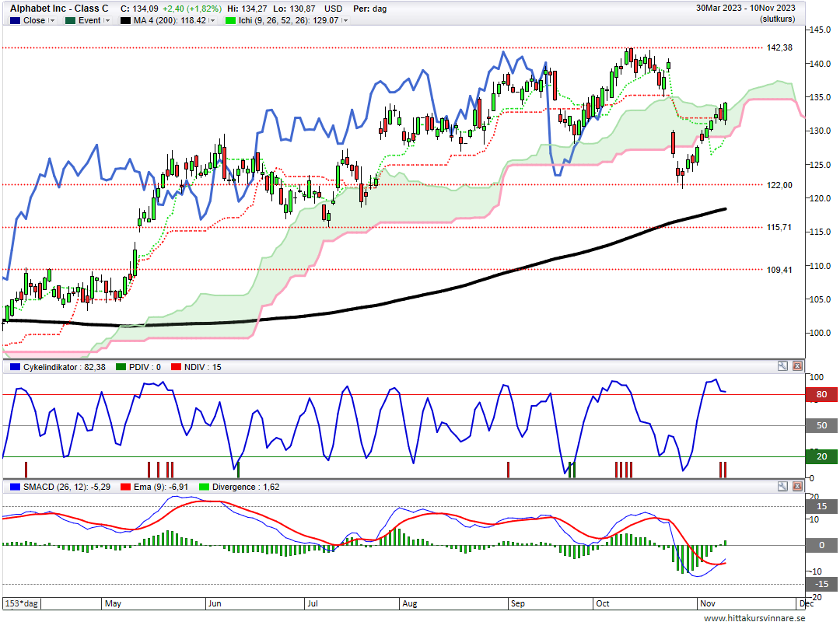
Task: Click the blue Cykelindikator legend swatch
Action: click(x=15, y=367)
